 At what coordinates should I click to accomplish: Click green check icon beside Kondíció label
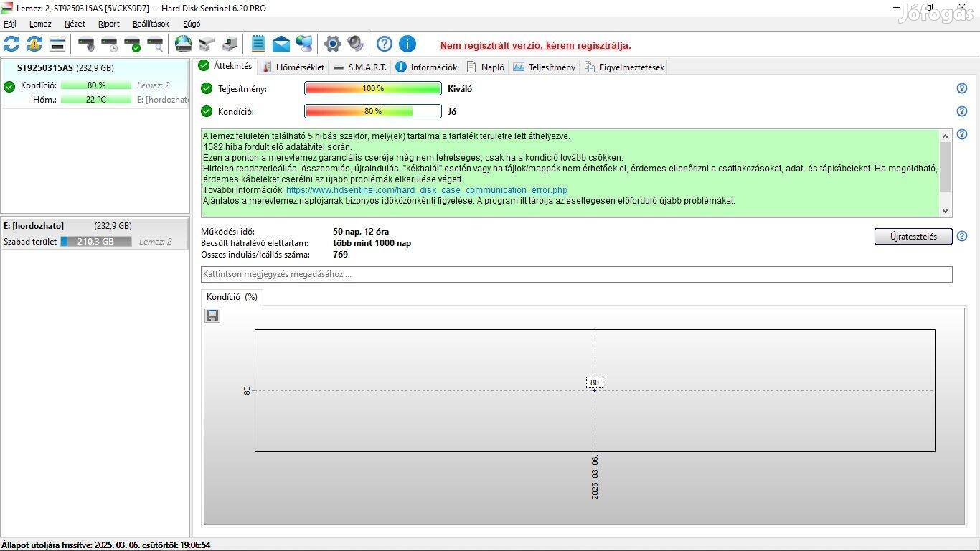coord(207,111)
